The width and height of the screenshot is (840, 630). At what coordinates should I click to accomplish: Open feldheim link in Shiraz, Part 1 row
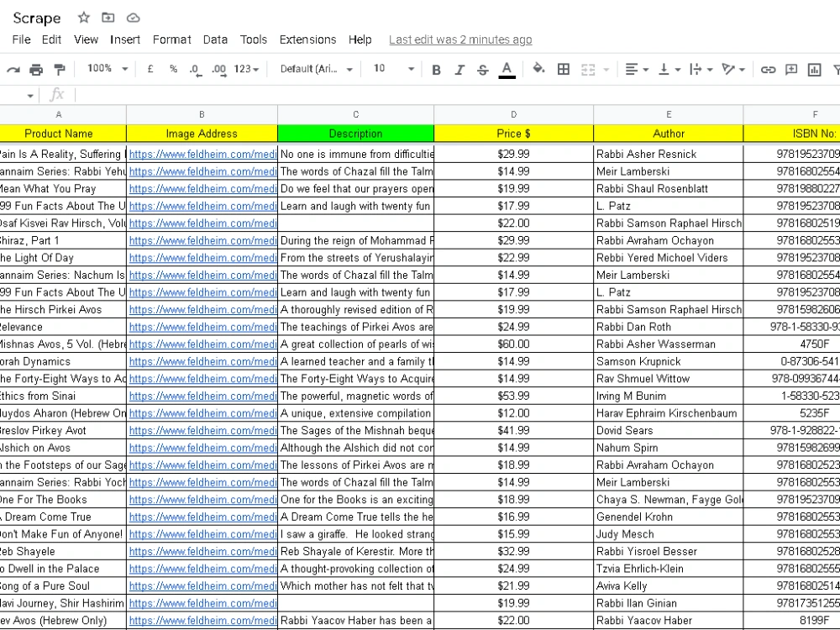tap(203, 240)
